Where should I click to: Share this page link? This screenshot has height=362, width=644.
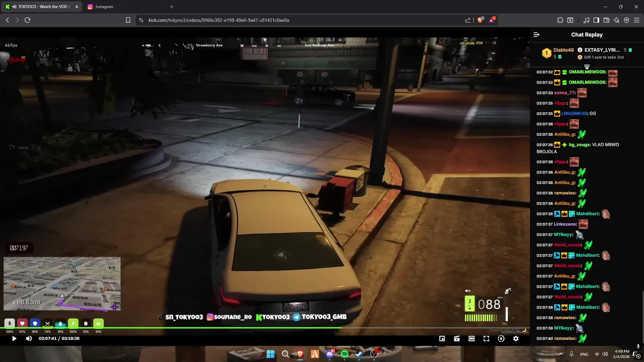coord(468,20)
